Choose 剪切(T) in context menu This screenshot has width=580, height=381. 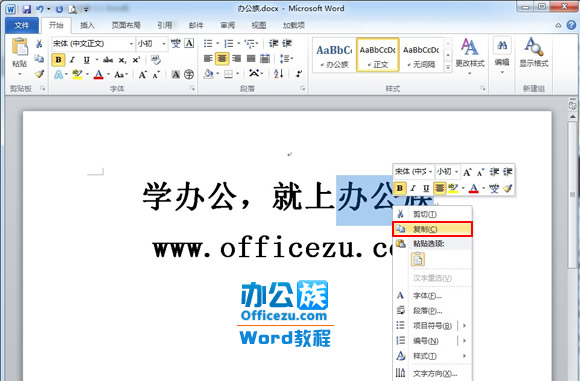point(432,215)
